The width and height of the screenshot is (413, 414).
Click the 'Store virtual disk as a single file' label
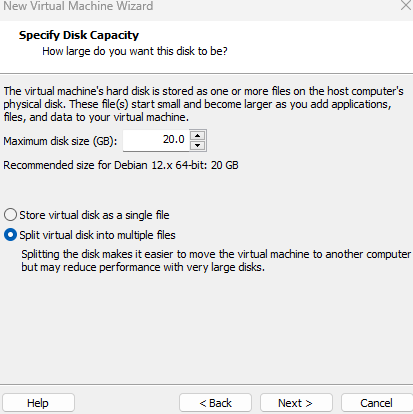coord(94,215)
